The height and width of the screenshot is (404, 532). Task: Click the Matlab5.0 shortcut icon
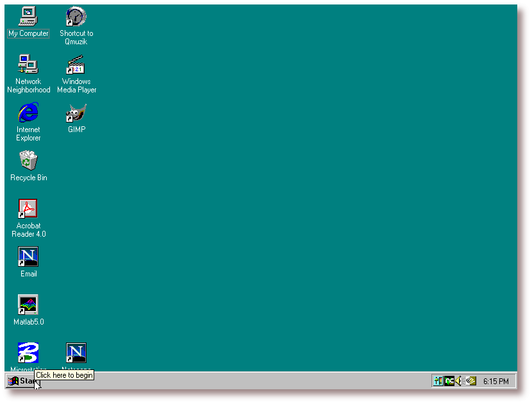[x=28, y=305]
